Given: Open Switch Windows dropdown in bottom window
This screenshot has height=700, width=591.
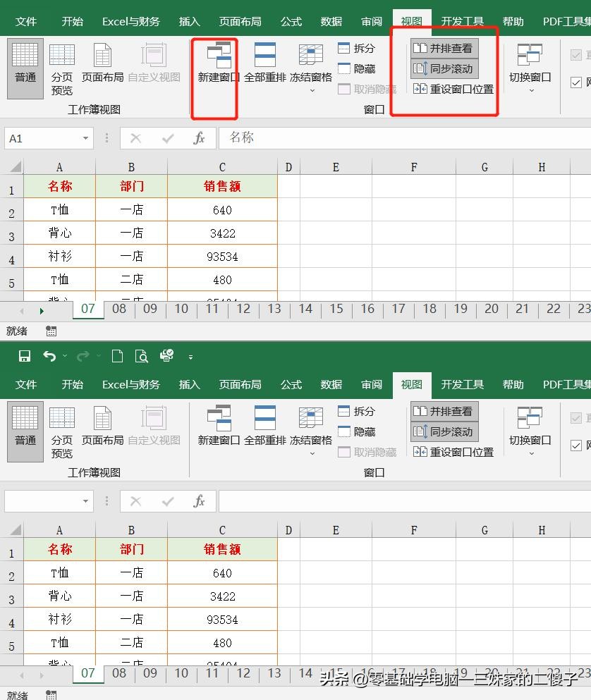Looking at the screenshot, I should (x=530, y=431).
